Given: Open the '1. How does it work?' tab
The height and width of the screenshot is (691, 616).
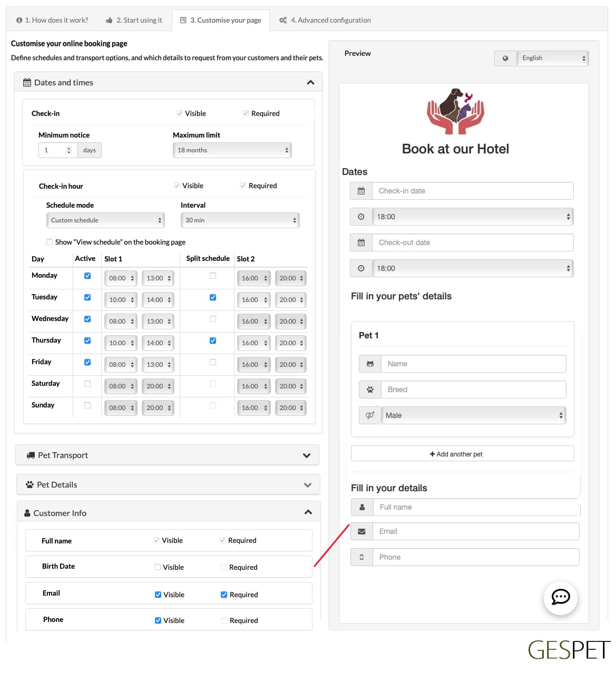Looking at the screenshot, I should 52,21.
